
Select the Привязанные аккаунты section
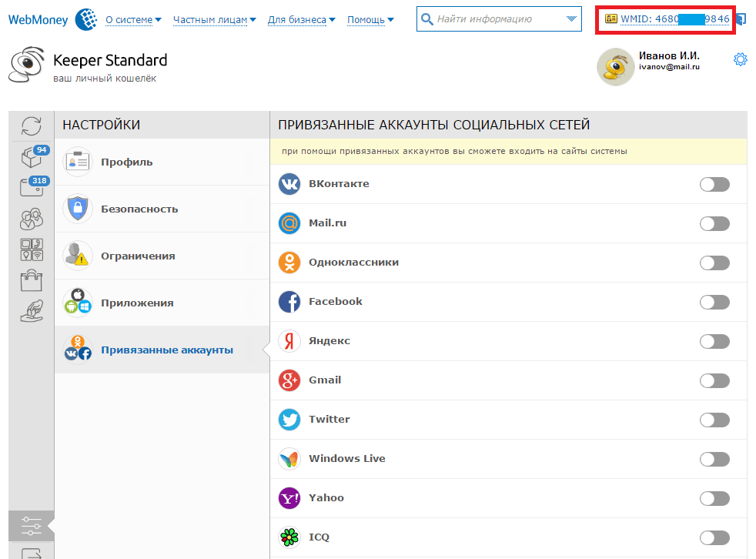[x=162, y=350]
